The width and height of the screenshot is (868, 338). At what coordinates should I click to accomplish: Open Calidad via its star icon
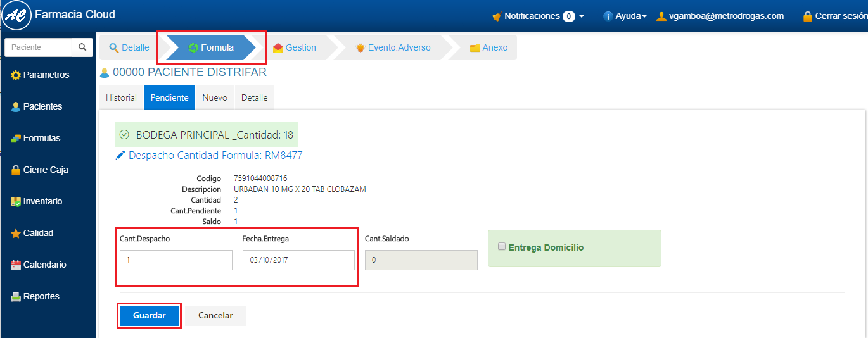16,234
